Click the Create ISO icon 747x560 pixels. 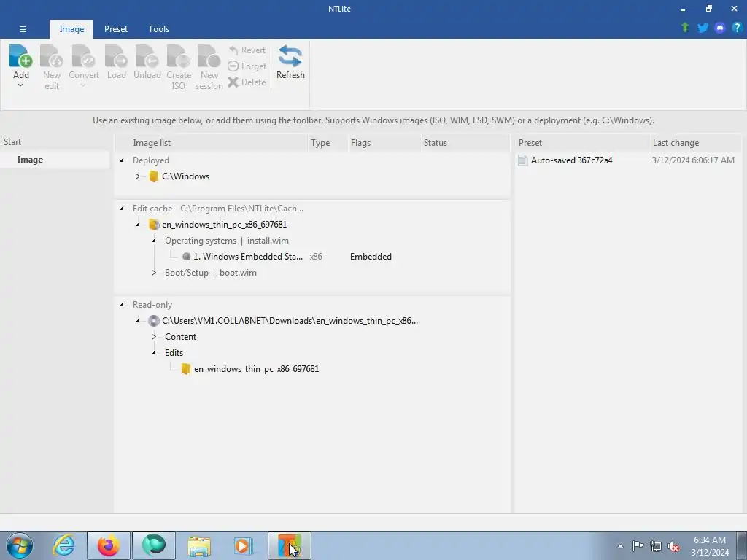click(x=179, y=57)
